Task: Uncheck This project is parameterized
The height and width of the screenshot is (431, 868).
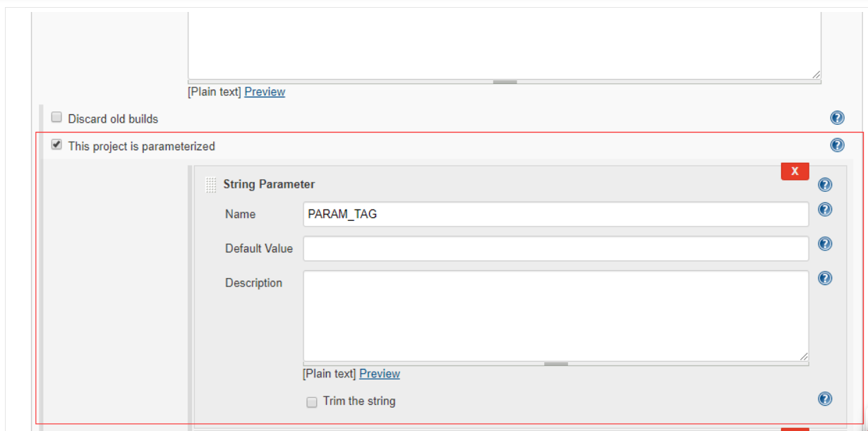Action: [x=57, y=145]
